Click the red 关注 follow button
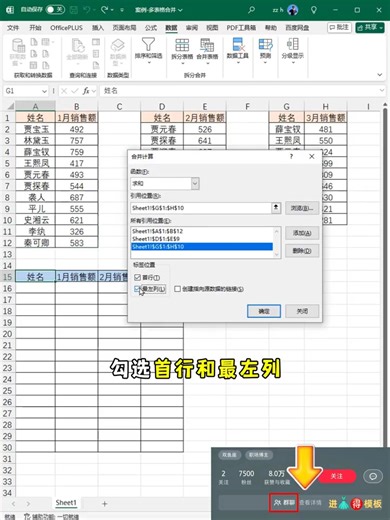390x520 pixels. click(x=336, y=476)
